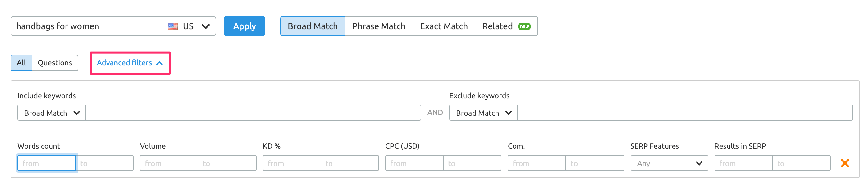Screen dimensions: 868x196
Task: Click the CPC (USD) from field
Action: 414,163
